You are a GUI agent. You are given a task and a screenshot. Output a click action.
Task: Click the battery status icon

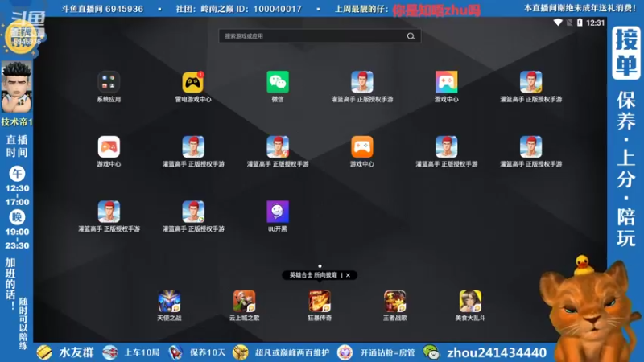[x=580, y=23]
